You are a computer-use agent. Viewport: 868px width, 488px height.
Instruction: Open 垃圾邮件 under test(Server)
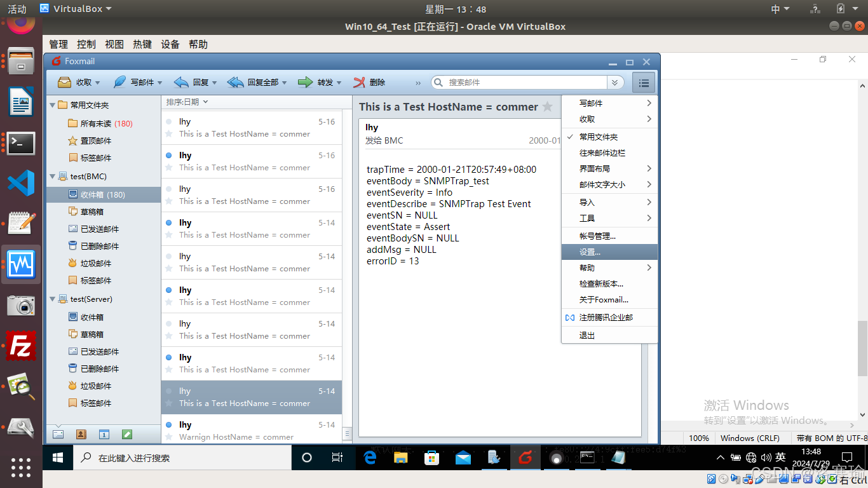tap(95, 386)
